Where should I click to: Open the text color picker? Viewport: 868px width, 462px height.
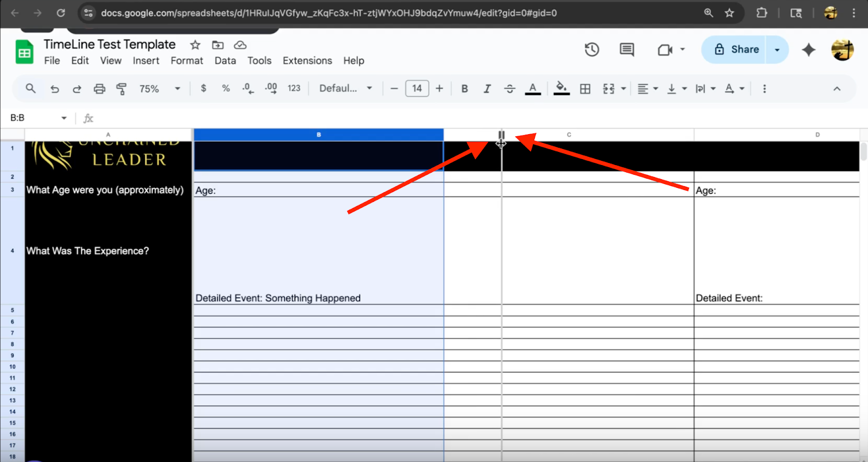(x=533, y=88)
